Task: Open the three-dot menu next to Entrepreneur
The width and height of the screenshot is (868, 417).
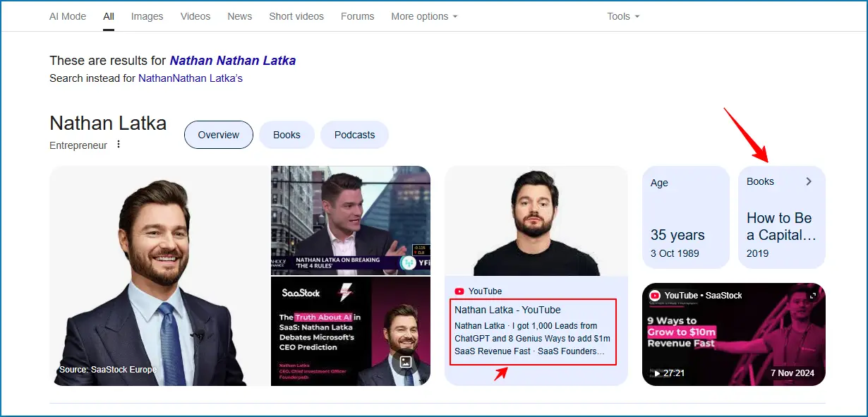Action: point(119,144)
